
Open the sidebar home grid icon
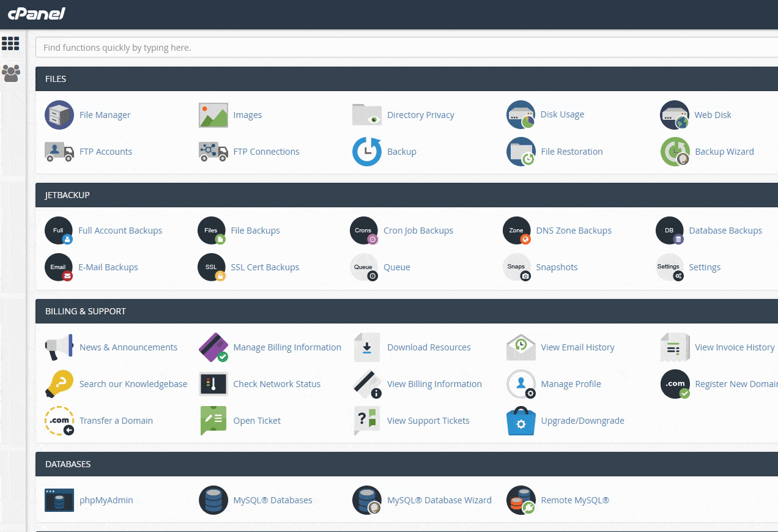pos(11,43)
